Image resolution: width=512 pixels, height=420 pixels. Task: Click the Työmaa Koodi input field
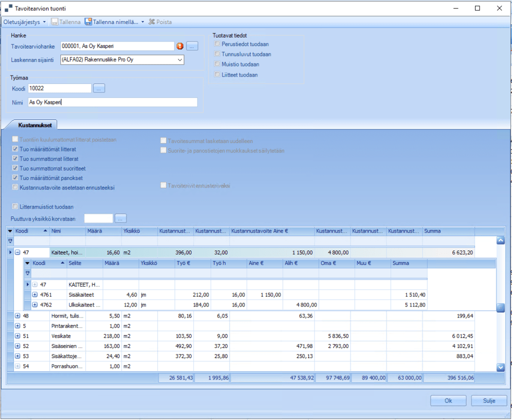[x=59, y=88]
